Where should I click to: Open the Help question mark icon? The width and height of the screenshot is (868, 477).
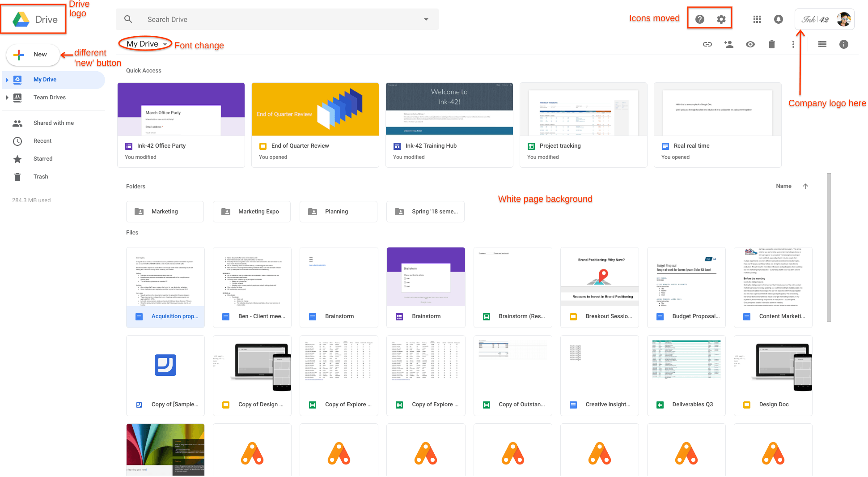tap(700, 19)
